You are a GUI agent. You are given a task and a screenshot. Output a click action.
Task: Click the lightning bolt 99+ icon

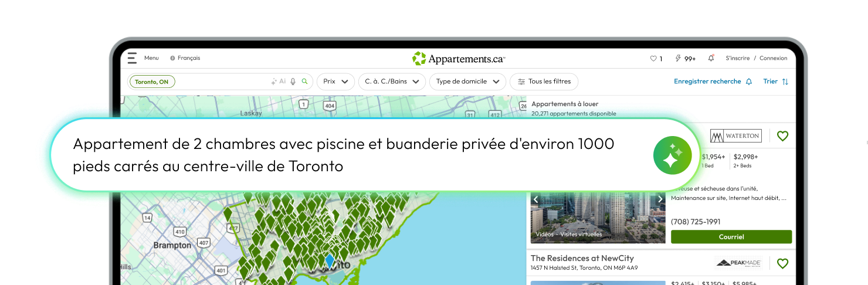pyautogui.click(x=679, y=59)
